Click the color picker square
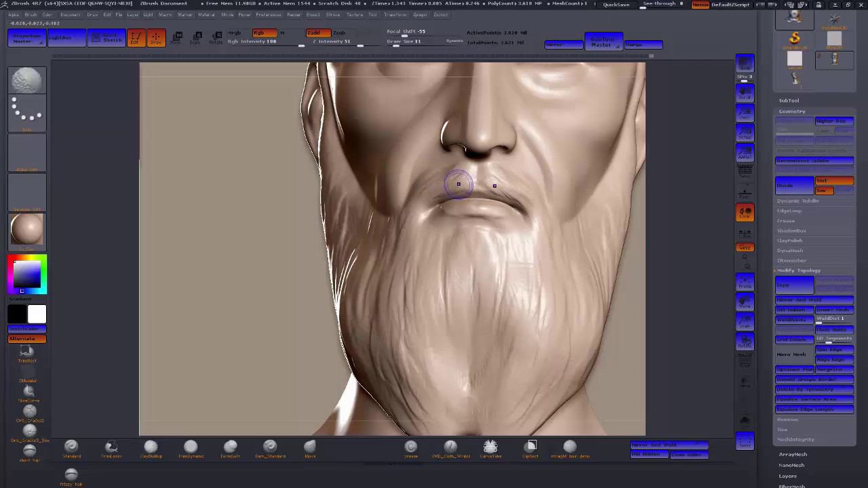868x488 pixels. (x=27, y=274)
